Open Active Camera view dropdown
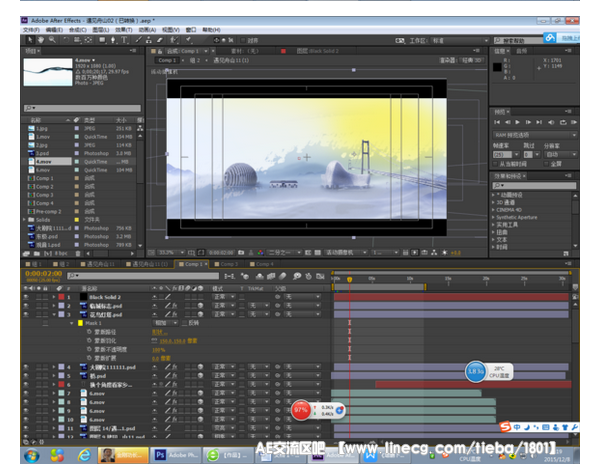The height and width of the screenshot is (465, 591). pos(346,252)
